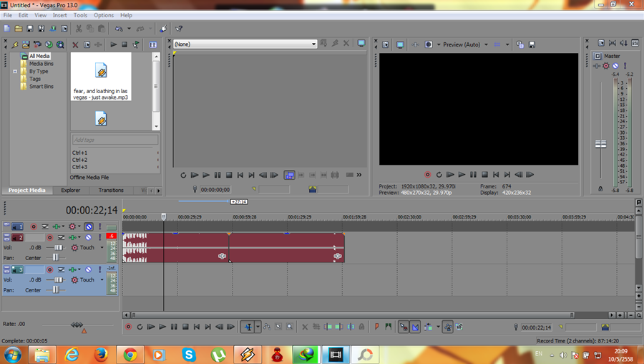Expand the By Type folder node

click(15, 72)
